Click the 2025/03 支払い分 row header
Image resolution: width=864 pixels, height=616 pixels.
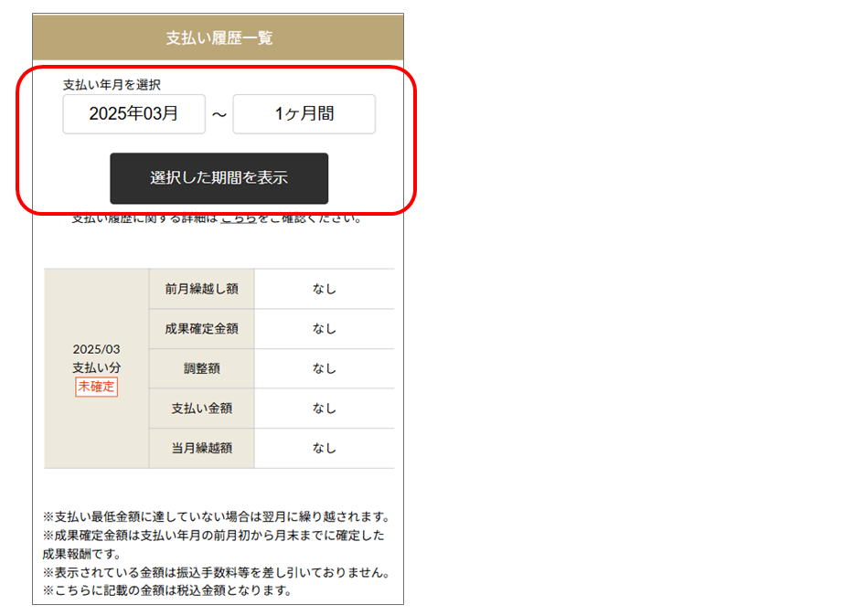95,360
